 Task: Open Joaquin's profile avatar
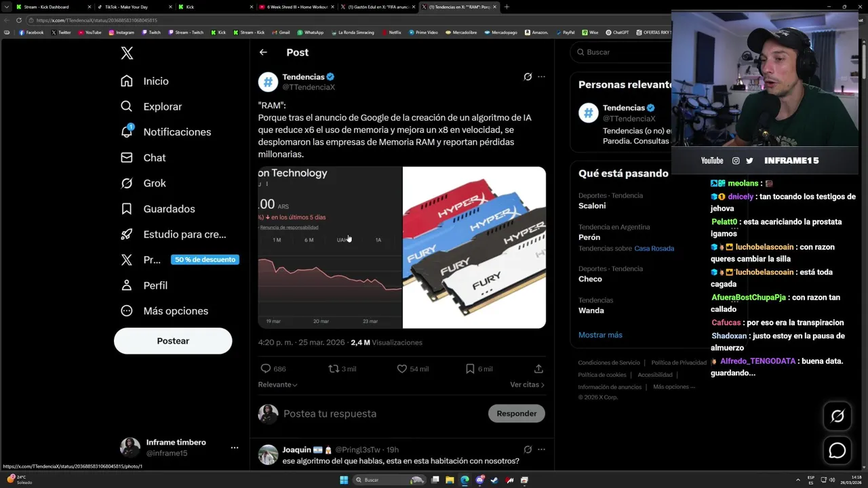point(268,455)
